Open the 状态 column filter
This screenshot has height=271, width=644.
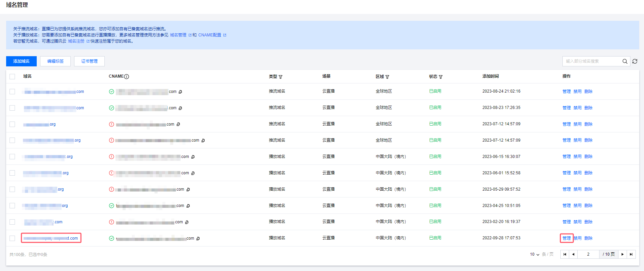pos(441,77)
